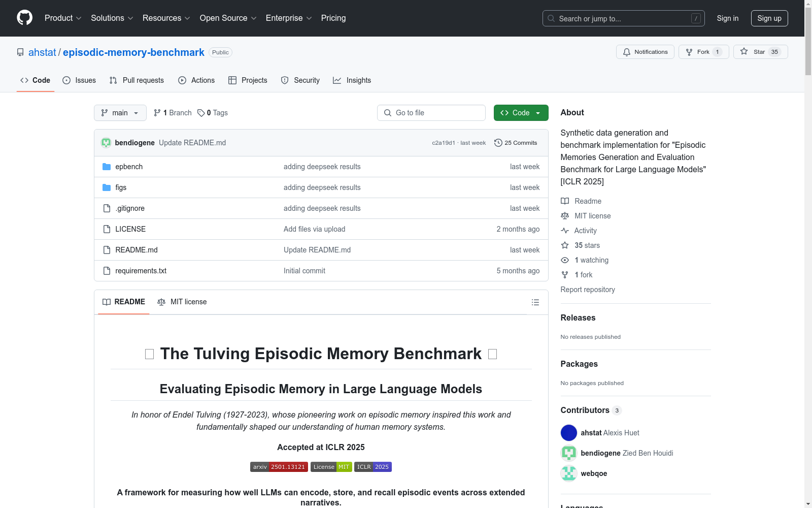This screenshot has width=812, height=508.
Task: Click the arxiv 2501.13121 badge
Action: [279, 467]
